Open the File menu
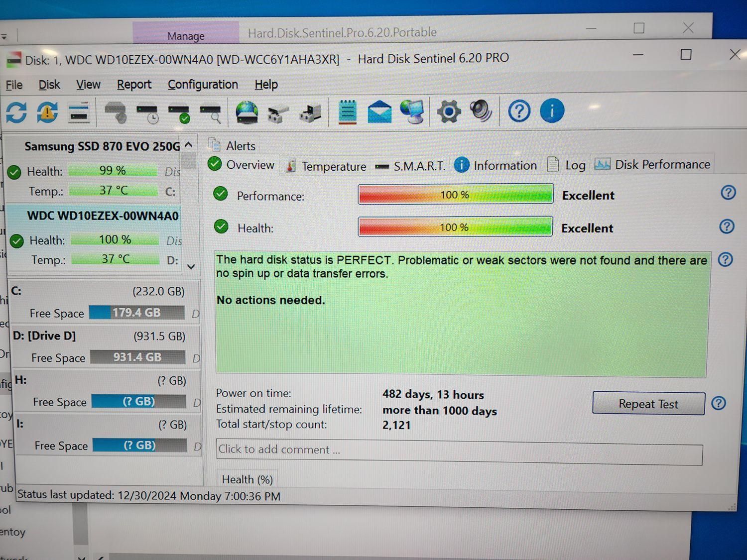 pos(14,85)
